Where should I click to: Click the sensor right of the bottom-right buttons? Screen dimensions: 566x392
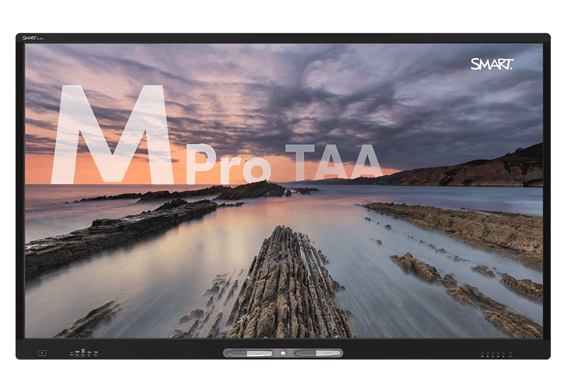coord(516,353)
